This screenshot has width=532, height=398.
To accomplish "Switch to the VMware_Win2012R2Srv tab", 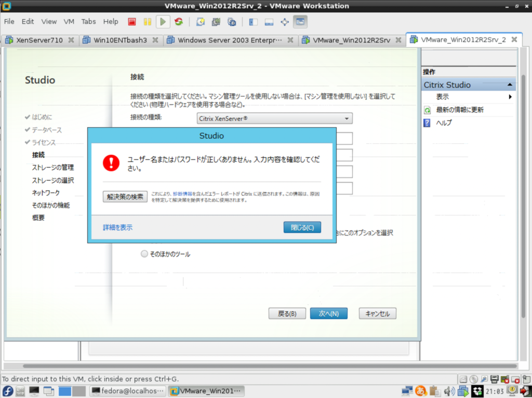I will pos(351,40).
